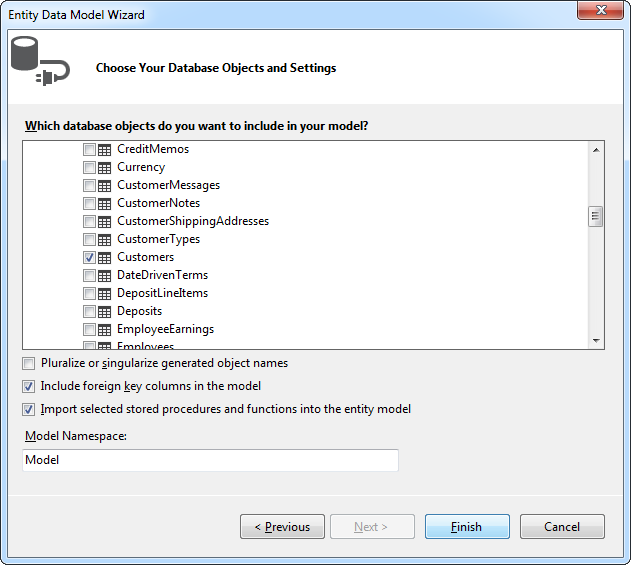Viewport: 631px width, 565px height.
Task: Click the scrollbar thumb in object list
Action: (595, 216)
